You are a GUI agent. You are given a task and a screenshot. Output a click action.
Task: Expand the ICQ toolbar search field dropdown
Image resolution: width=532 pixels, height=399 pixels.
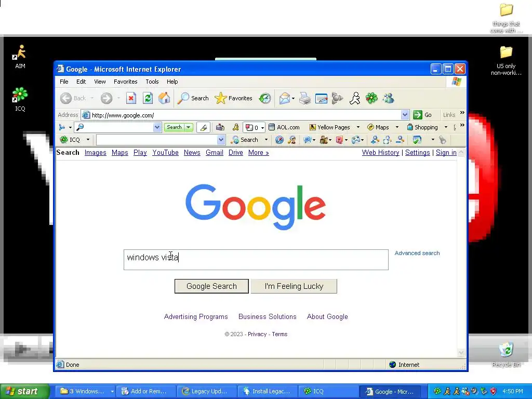tap(221, 140)
